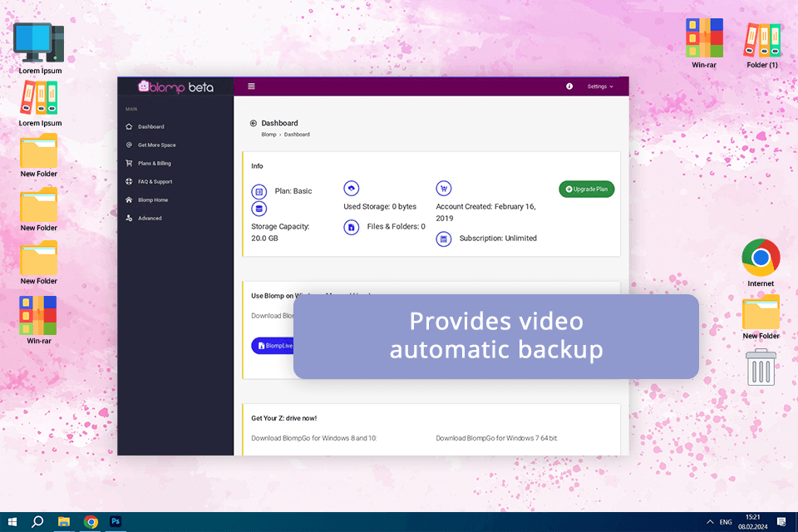Click the Account Created cart icon
Image resolution: width=798 pixels, height=532 pixels.
[444, 189]
